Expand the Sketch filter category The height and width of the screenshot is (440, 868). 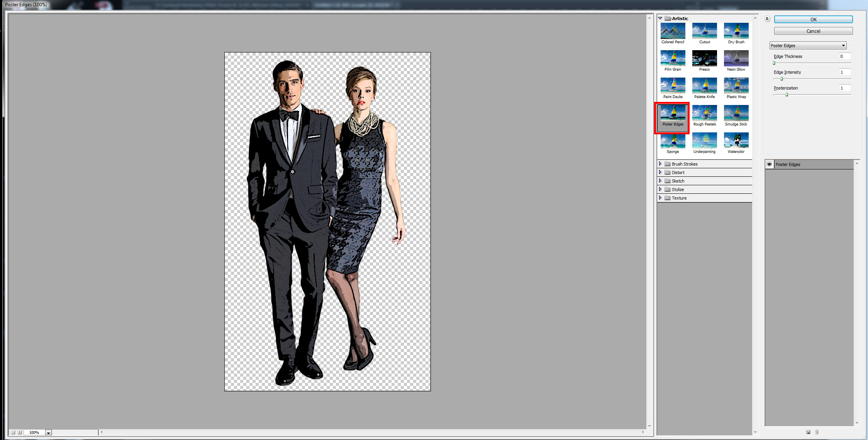[x=660, y=181]
